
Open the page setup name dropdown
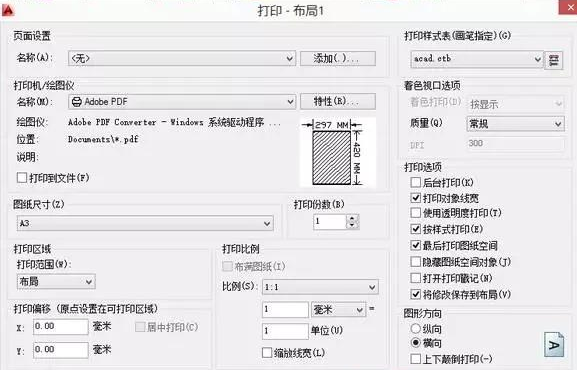(182, 59)
